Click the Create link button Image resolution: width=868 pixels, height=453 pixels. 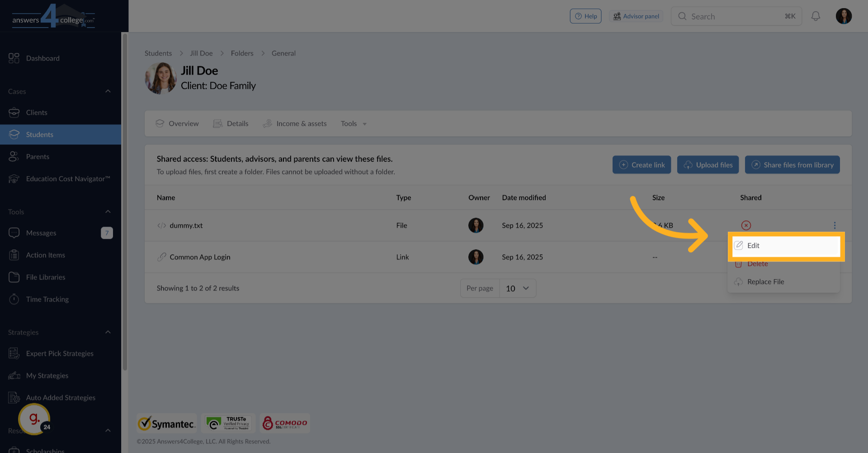pyautogui.click(x=642, y=165)
